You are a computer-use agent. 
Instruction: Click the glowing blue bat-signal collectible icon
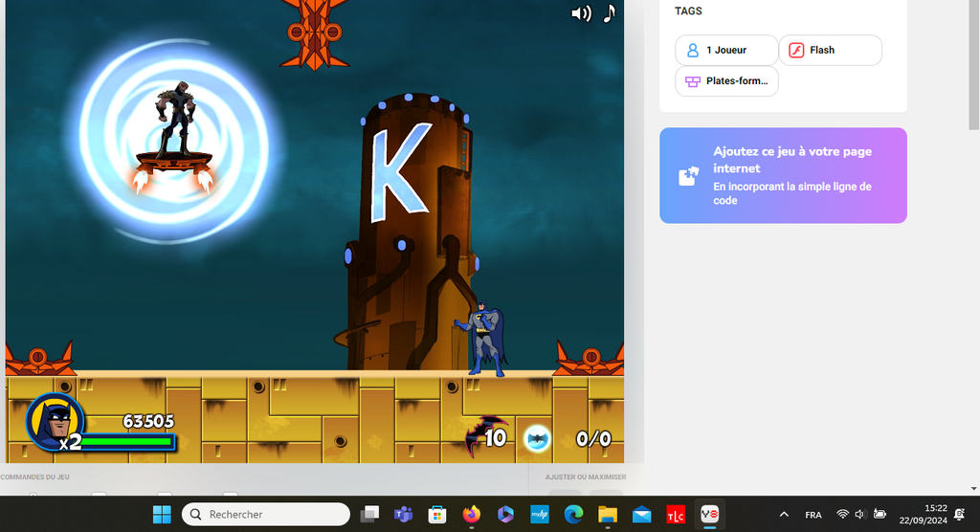click(538, 438)
